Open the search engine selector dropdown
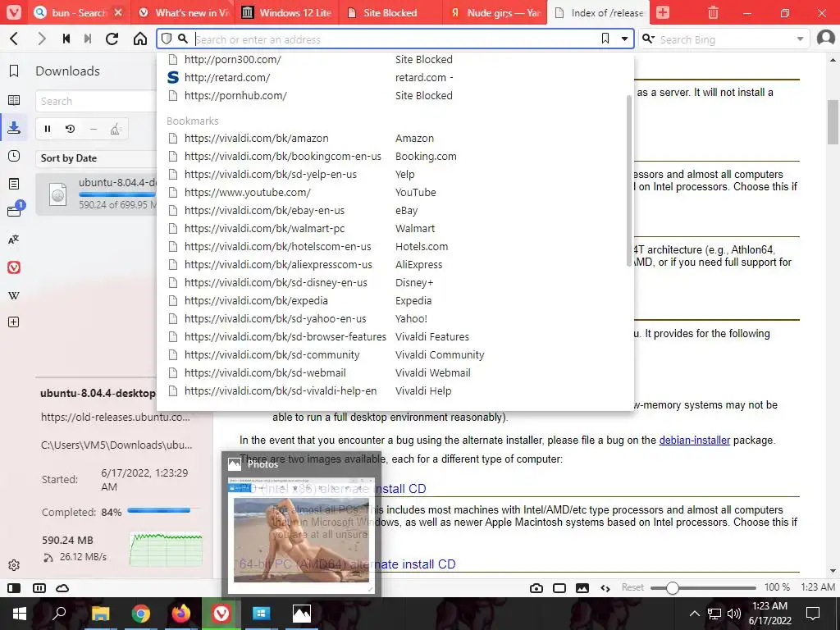Image resolution: width=840 pixels, height=630 pixels. pos(649,39)
